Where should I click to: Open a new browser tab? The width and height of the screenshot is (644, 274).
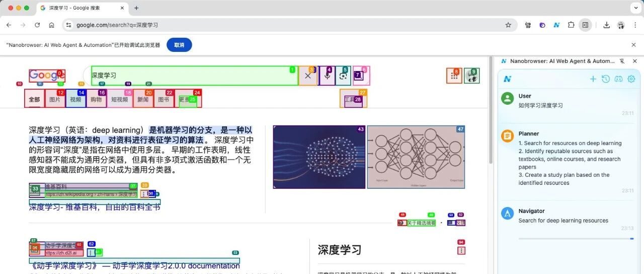136,8
